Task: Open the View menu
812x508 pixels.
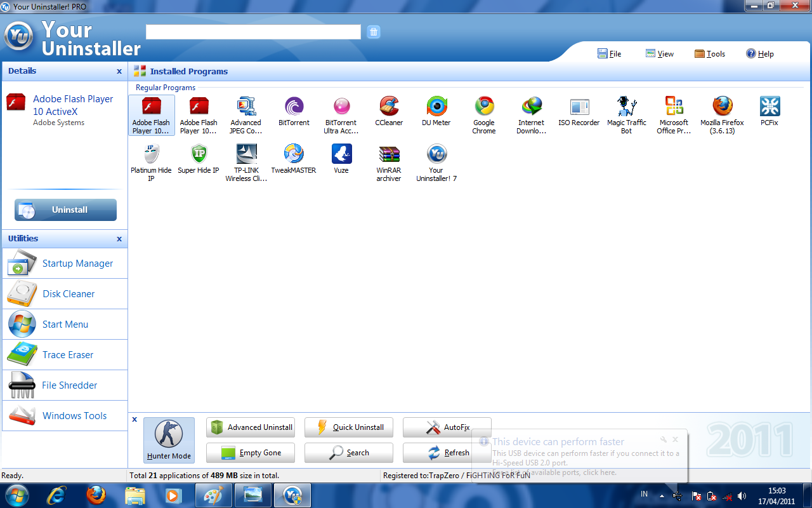Action: 660,54
